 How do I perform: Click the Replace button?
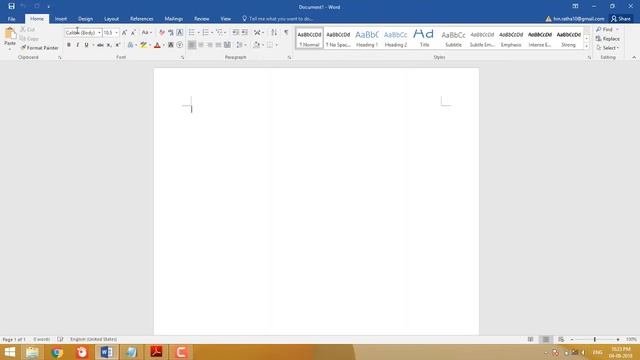pos(608,39)
